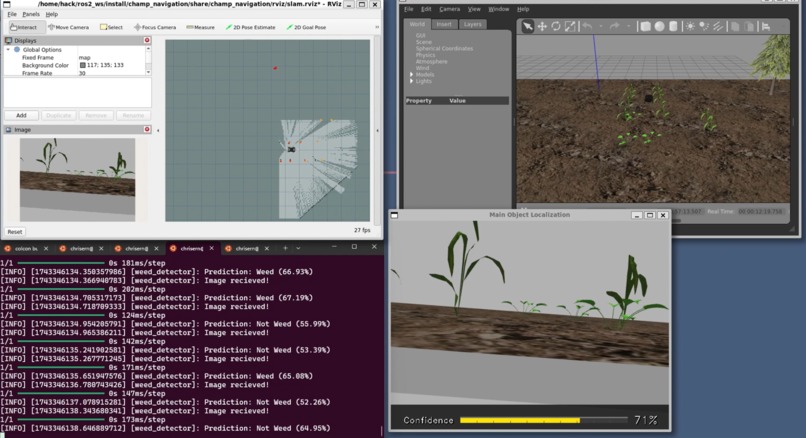Viewport: 806px width, 438px height.
Task: Open the terminal tab dropdown chevron
Action: pos(298,248)
